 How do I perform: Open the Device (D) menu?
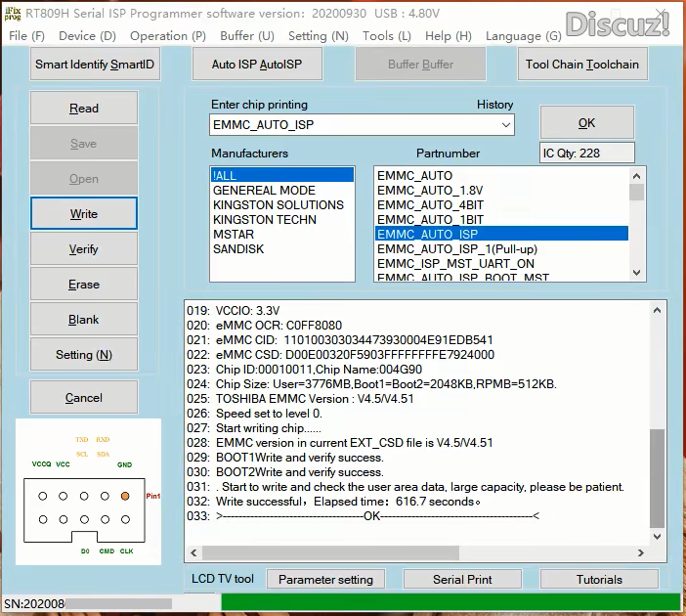click(x=87, y=36)
